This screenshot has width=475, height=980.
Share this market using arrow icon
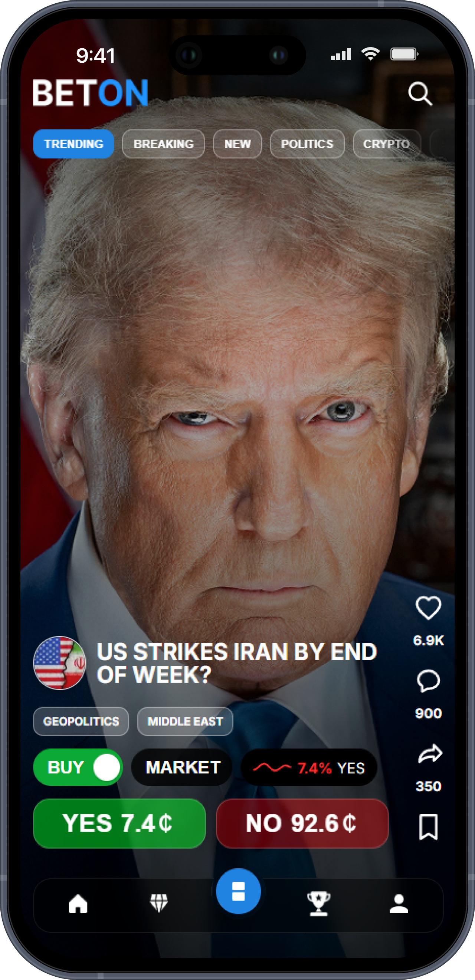click(430, 754)
